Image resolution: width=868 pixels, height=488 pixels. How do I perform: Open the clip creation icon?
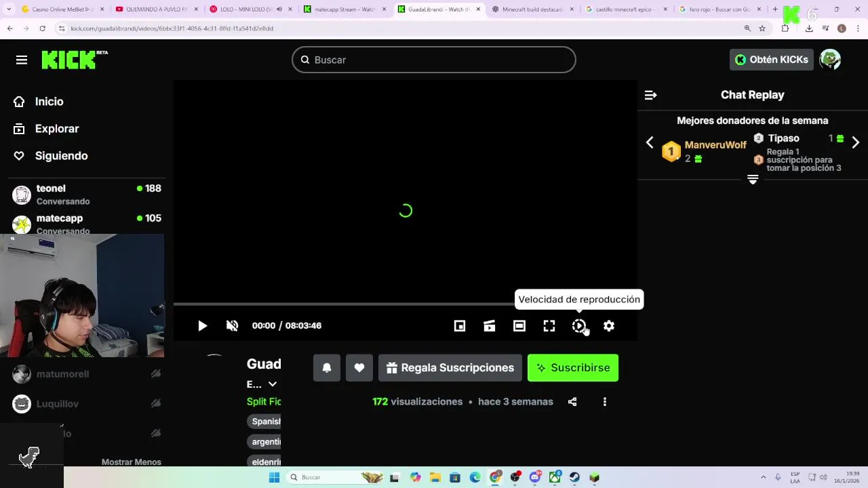pyautogui.click(x=490, y=326)
